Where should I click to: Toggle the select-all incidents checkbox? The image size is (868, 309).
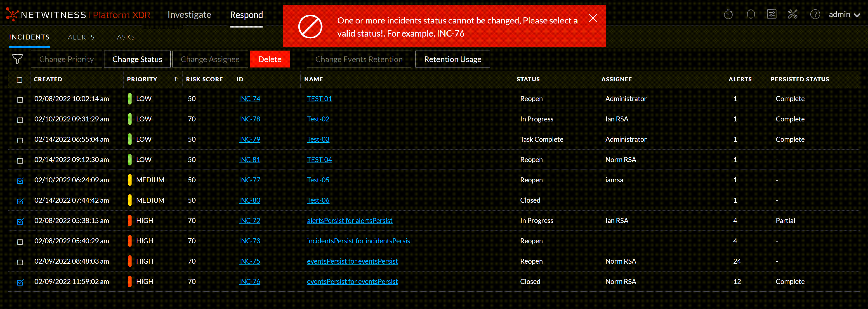click(19, 80)
